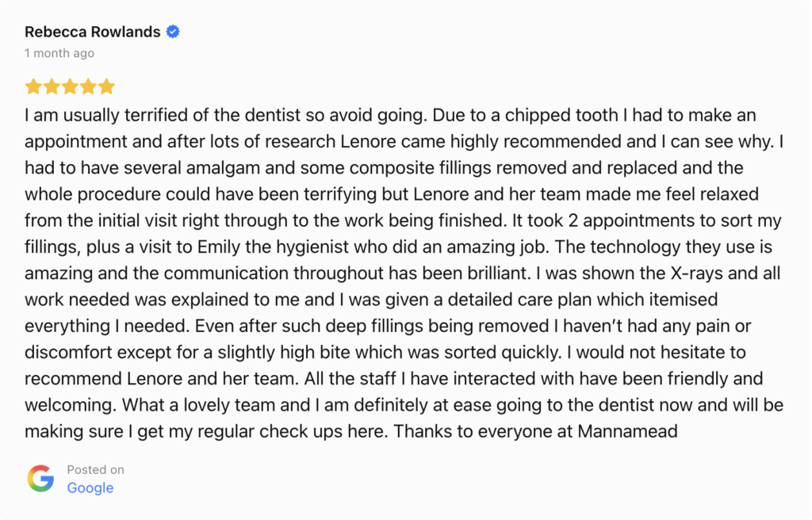Click the first gold star in rating

tap(33, 86)
